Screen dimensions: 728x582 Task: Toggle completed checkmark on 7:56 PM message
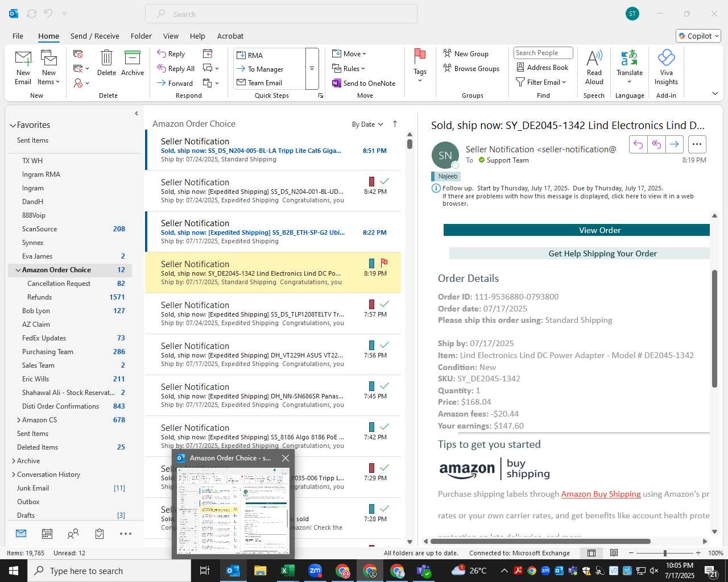coord(384,345)
